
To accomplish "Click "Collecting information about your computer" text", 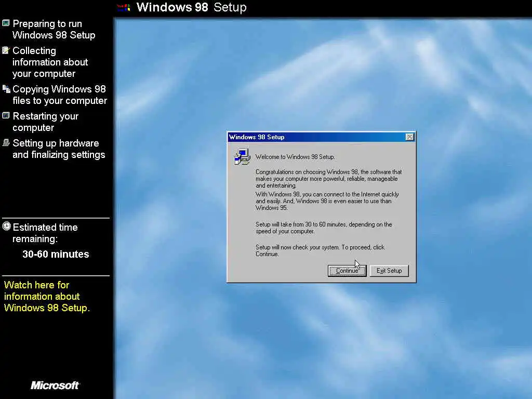I will [50, 62].
